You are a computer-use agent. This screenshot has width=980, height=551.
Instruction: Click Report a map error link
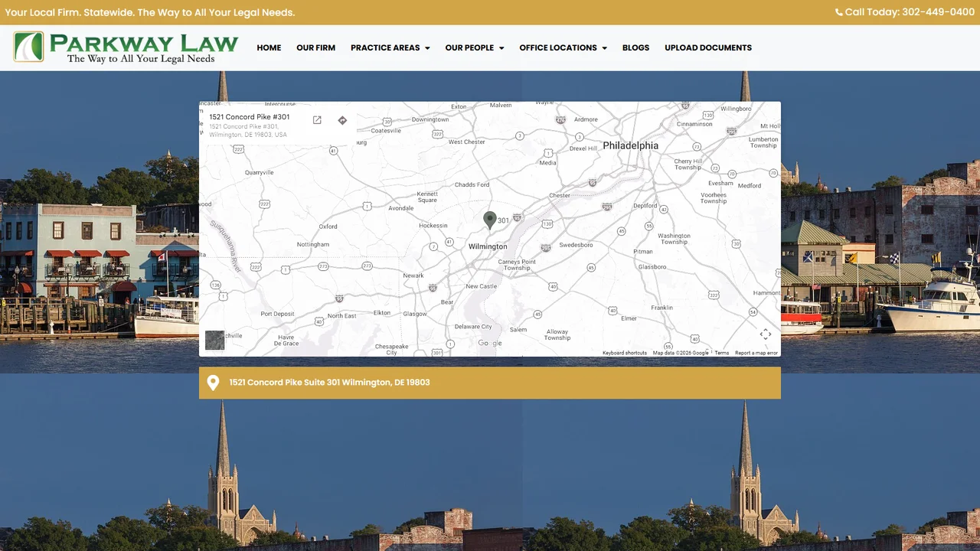[x=756, y=353]
